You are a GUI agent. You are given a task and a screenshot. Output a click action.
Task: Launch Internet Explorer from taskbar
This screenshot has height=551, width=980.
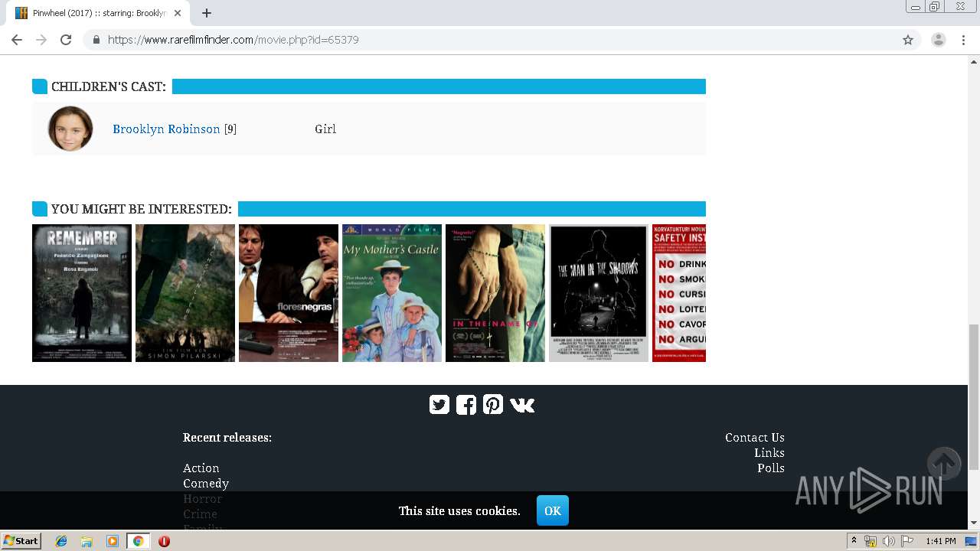coord(61,541)
